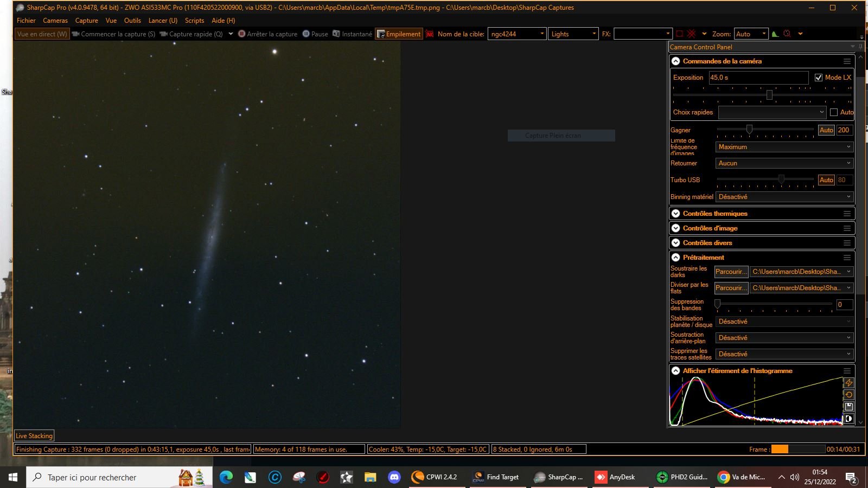This screenshot has width=868, height=488.
Task: Click the Exposition slider handle
Action: tap(769, 95)
